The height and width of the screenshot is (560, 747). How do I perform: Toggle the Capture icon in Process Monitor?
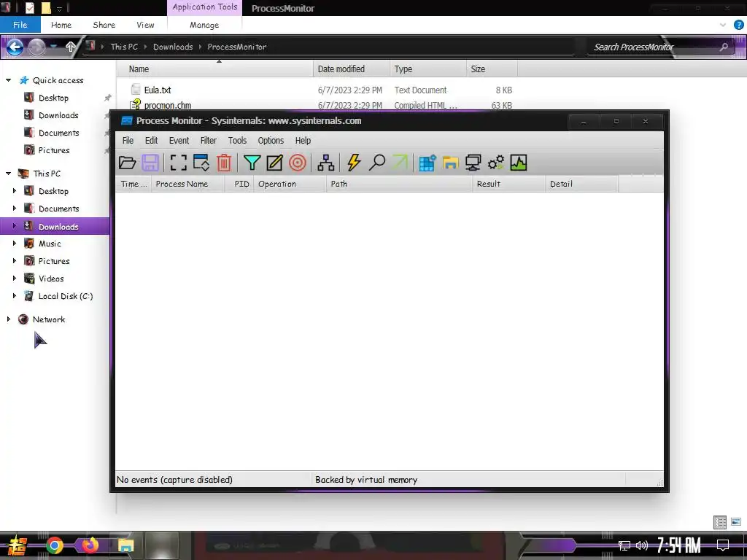pyautogui.click(x=178, y=163)
